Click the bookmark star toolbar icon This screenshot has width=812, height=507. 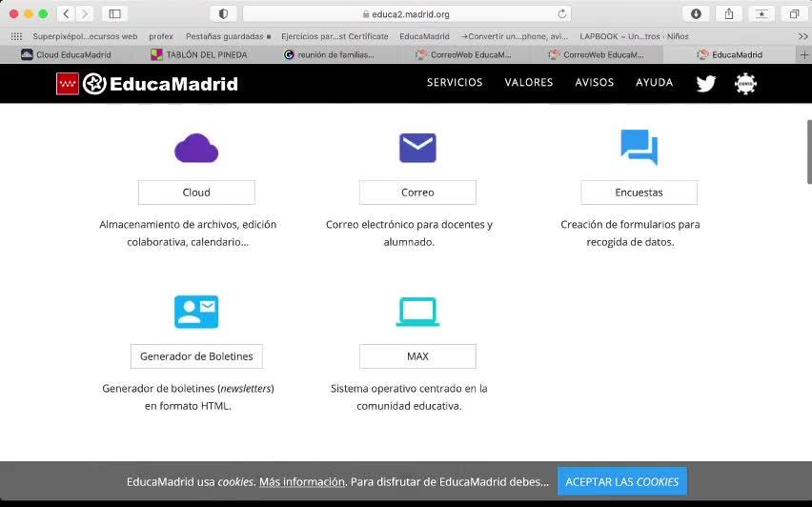(761, 14)
